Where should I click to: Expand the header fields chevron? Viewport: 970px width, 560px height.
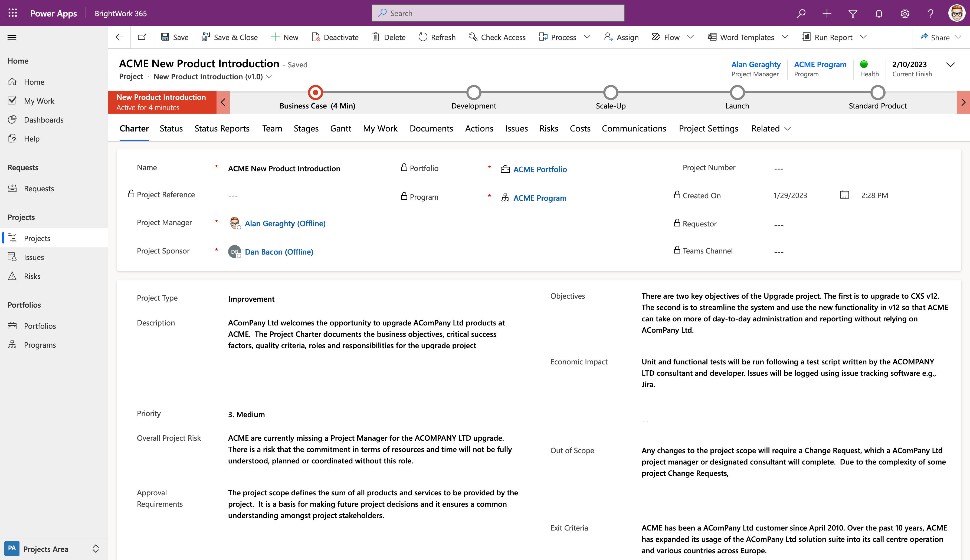pyautogui.click(x=950, y=65)
